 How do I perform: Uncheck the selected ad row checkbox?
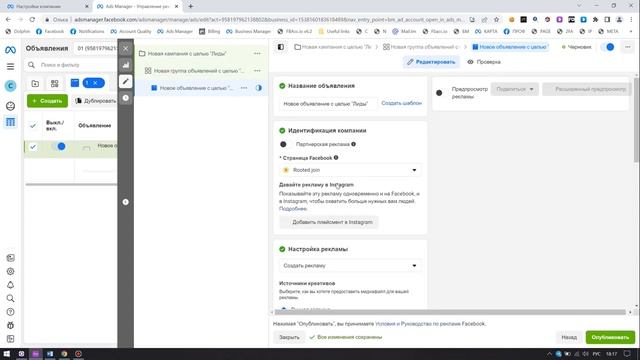click(x=33, y=147)
